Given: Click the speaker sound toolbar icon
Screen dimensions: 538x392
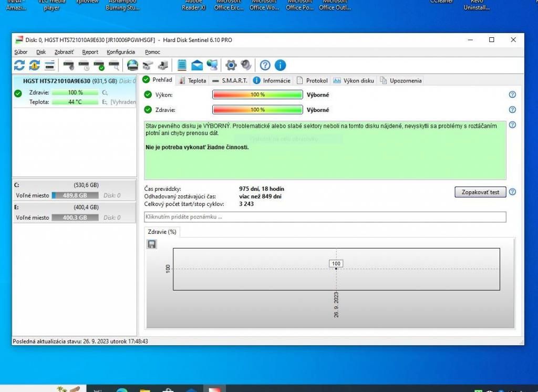Looking at the screenshot, I should pos(246,65).
